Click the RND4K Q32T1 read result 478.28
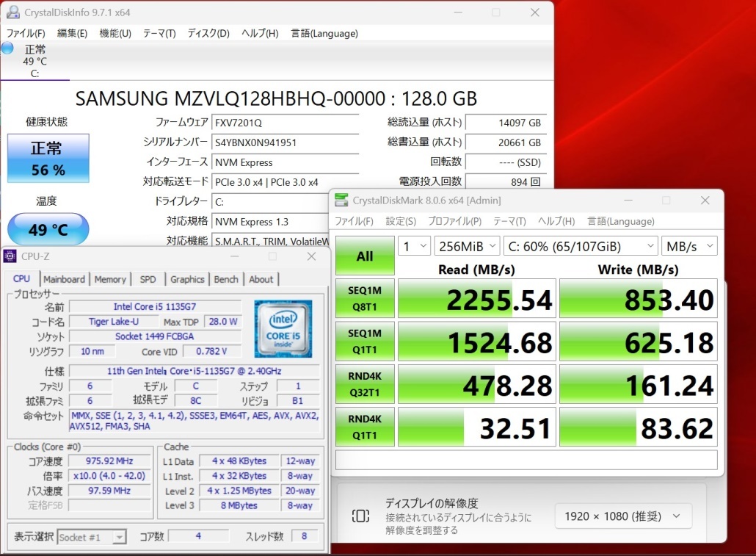This screenshot has height=556, width=756. (x=477, y=384)
